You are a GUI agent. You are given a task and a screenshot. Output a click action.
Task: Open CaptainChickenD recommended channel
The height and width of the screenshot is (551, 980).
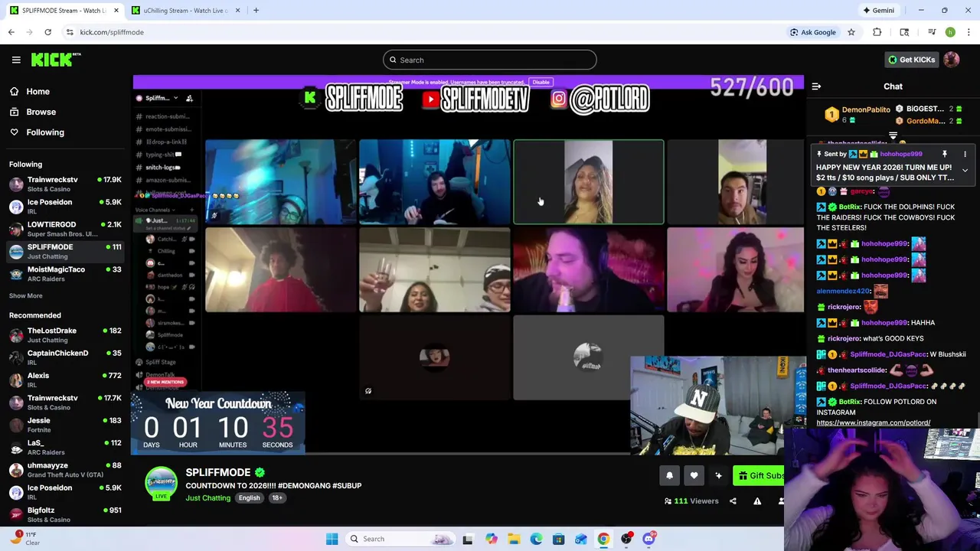pyautogui.click(x=66, y=357)
